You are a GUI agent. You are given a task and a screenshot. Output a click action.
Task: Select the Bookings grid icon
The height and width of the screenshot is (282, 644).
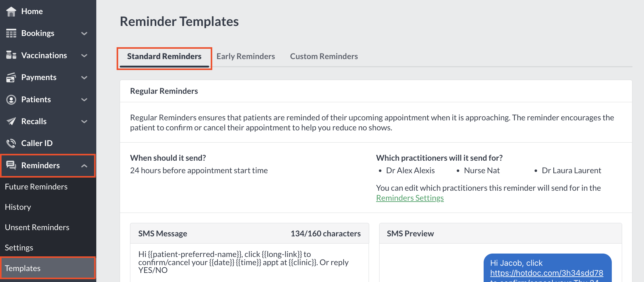(11, 33)
